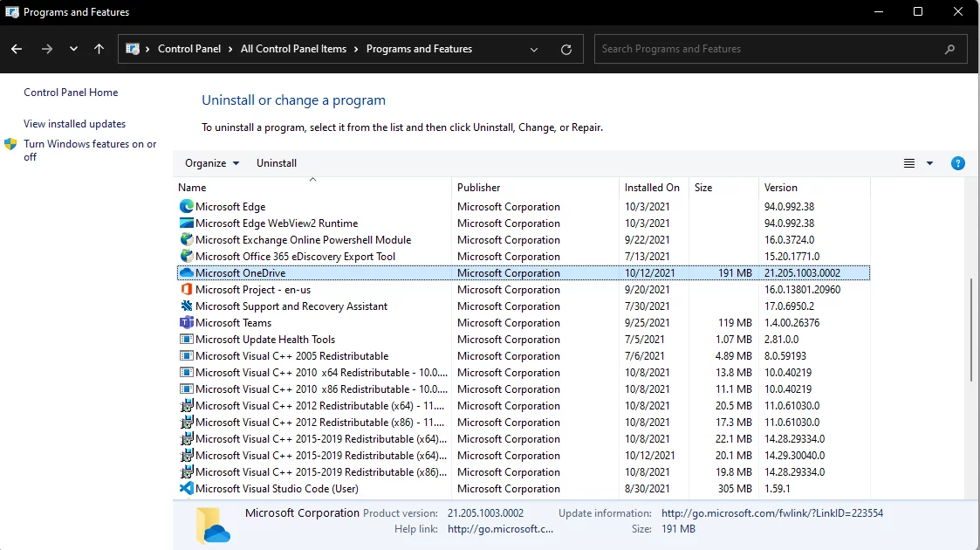Open the Organize dropdown menu

(212, 163)
